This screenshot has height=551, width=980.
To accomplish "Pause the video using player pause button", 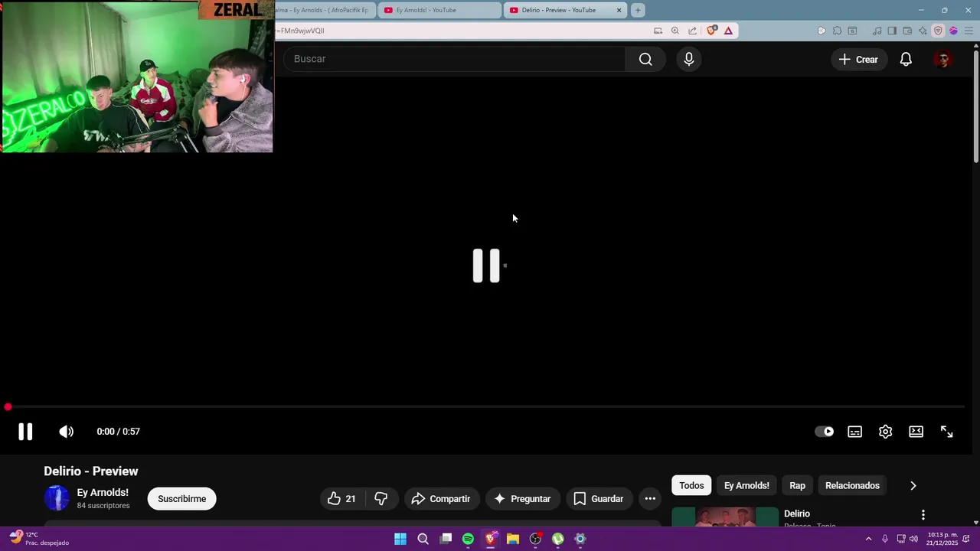I will (25, 432).
